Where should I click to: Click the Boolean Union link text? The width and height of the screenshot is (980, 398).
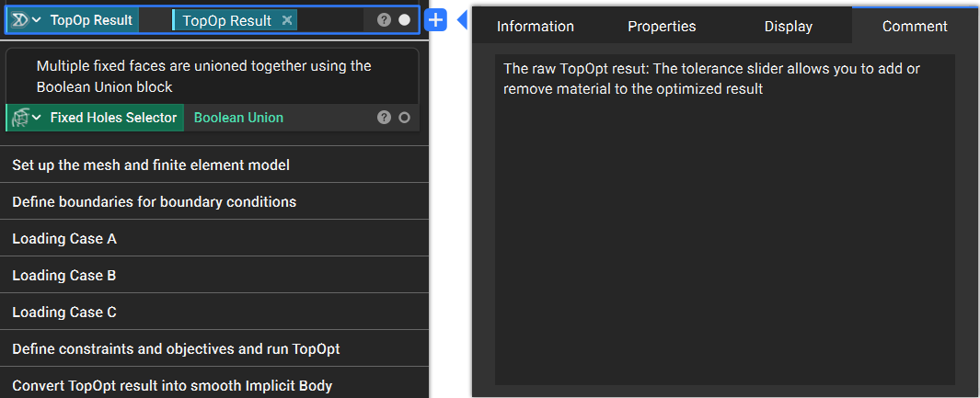click(238, 118)
